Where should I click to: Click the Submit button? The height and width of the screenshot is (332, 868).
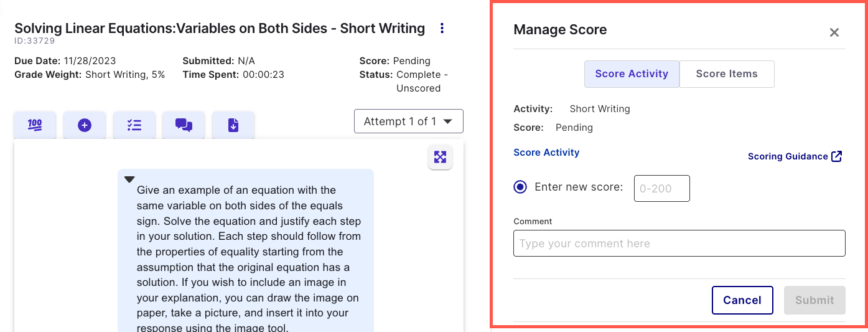point(814,300)
